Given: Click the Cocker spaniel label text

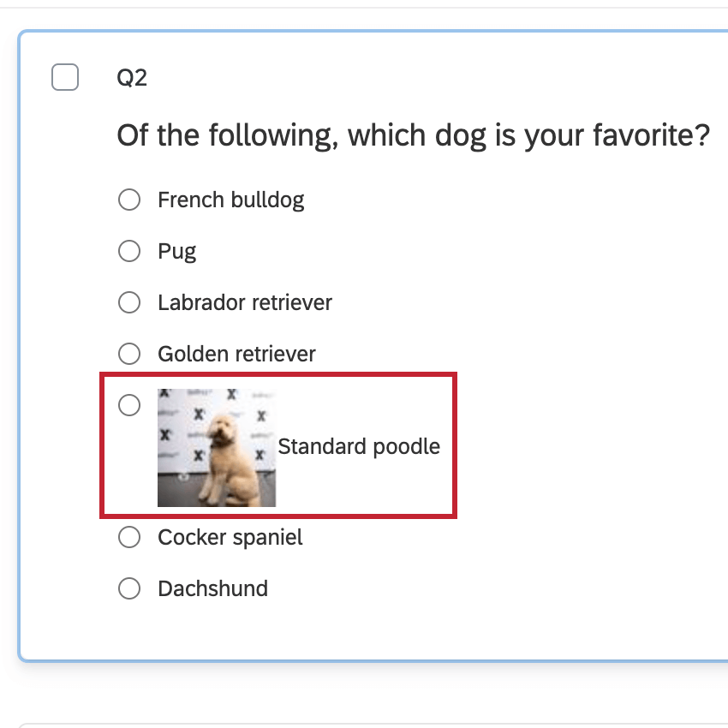Looking at the screenshot, I should click(230, 537).
